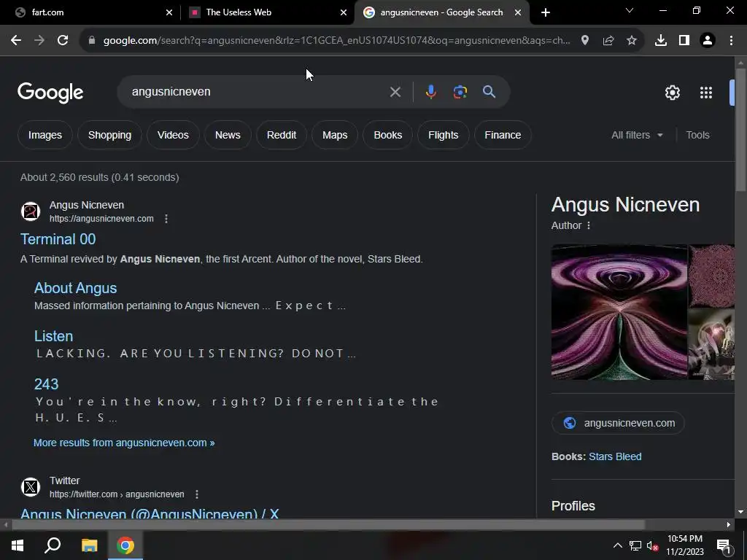Search by image with Google Lens icon
This screenshot has height=560, width=747.
click(x=460, y=92)
